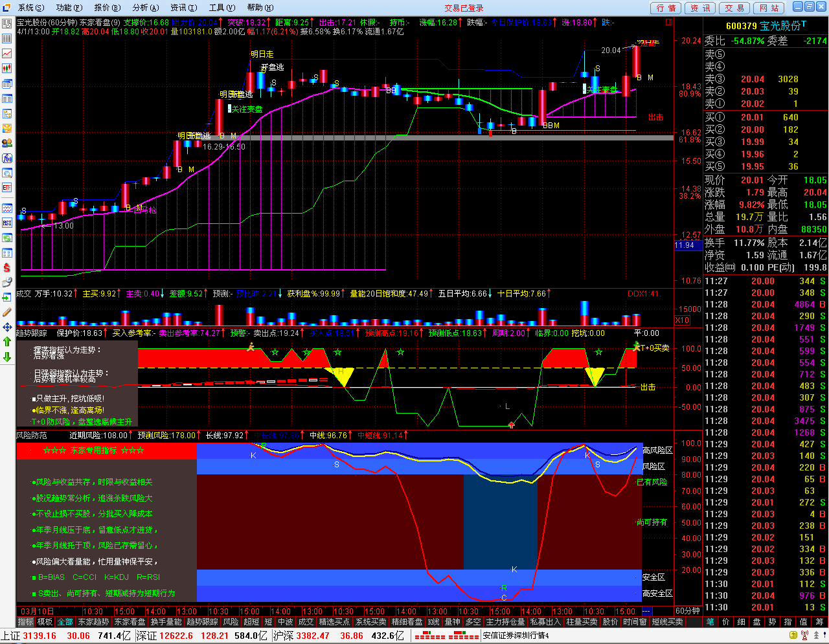Viewport: 829px width, 644px height.
Task: Select the 筹 tab in the tick panel
Action: [819, 622]
